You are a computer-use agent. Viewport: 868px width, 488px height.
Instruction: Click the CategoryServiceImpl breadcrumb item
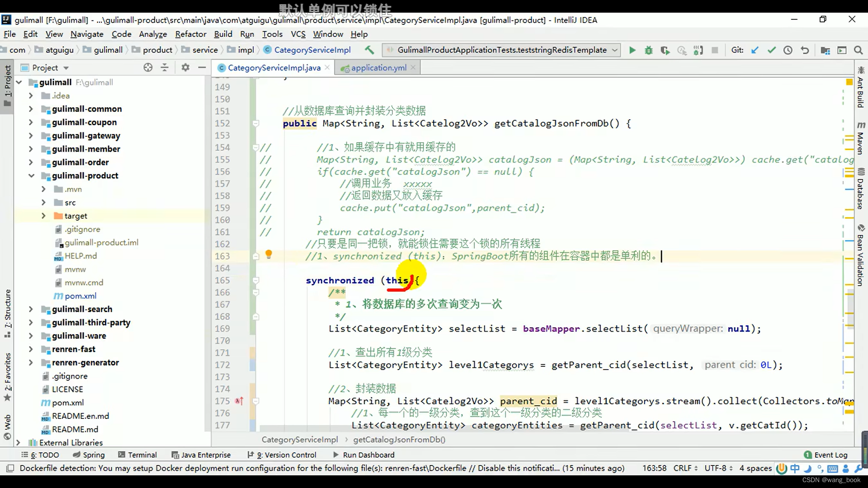[x=300, y=439]
